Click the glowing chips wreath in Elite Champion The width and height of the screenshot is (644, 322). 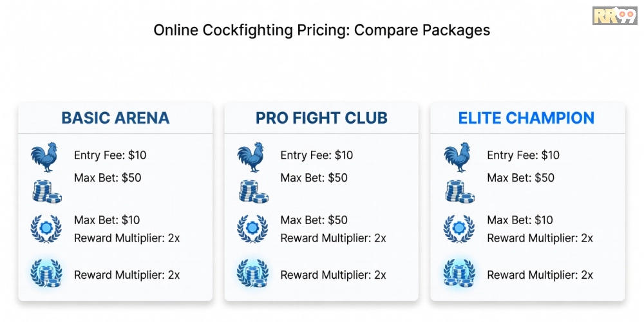tap(459, 273)
